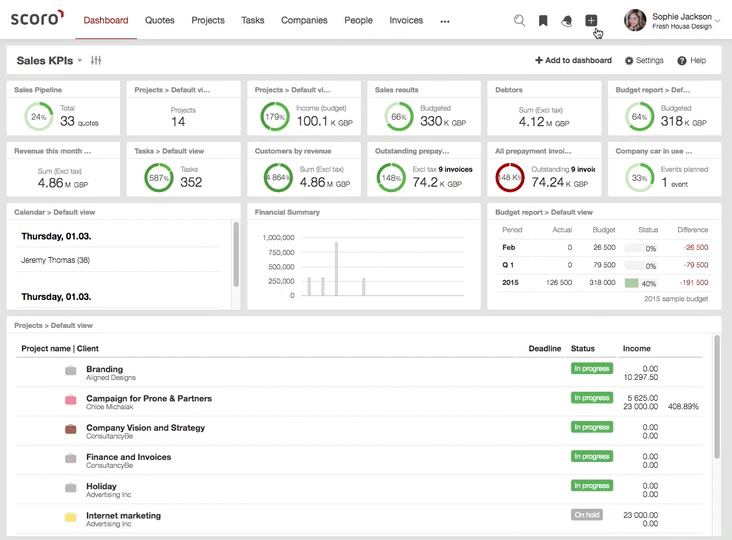Click the Scoro logo
Image resolution: width=732 pixels, height=540 pixels.
coord(37,19)
